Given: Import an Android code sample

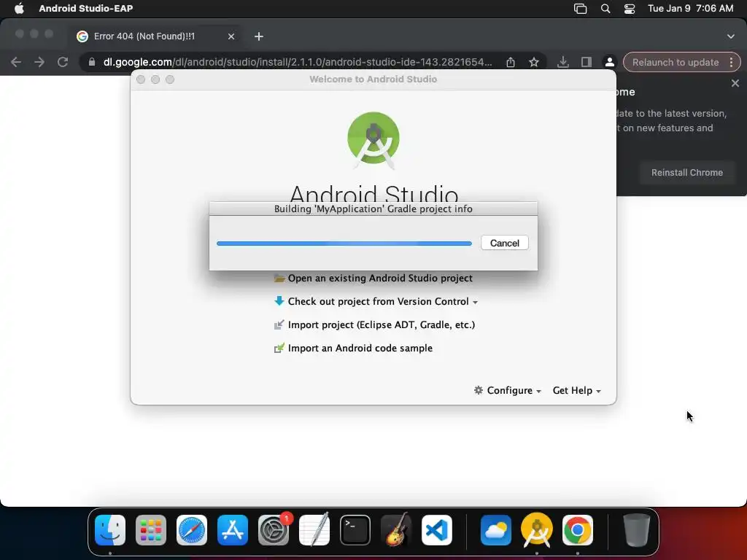Looking at the screenshot, I should [x=360, y=348].
